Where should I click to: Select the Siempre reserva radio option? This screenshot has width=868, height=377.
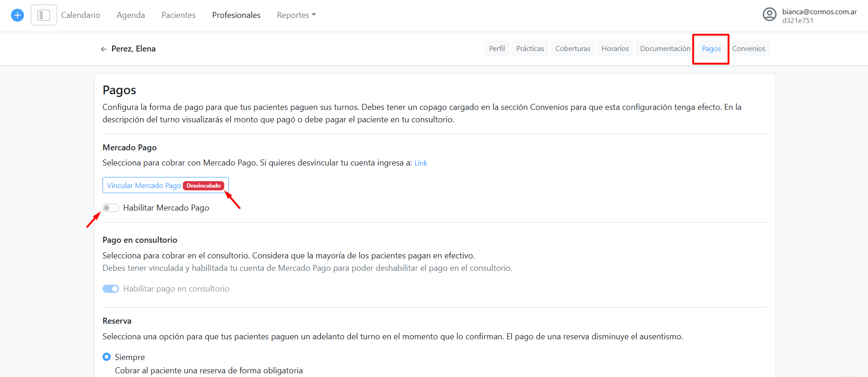(107, 357)
